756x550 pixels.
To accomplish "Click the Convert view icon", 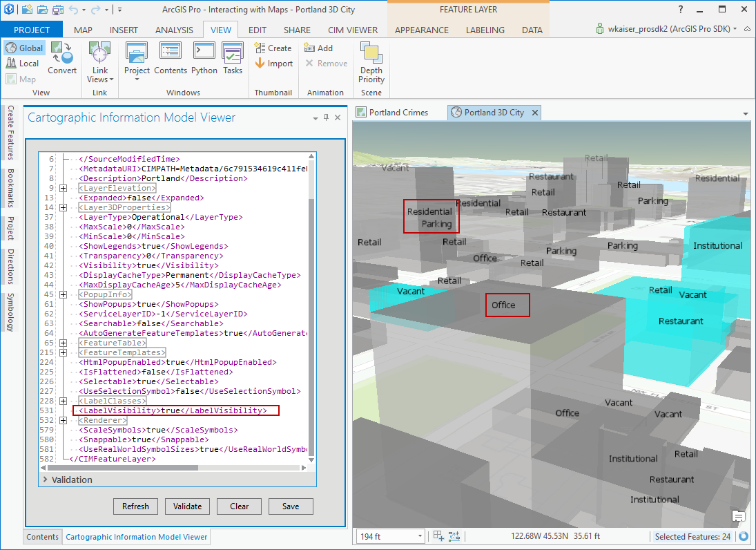I will (x=62, y=58).
